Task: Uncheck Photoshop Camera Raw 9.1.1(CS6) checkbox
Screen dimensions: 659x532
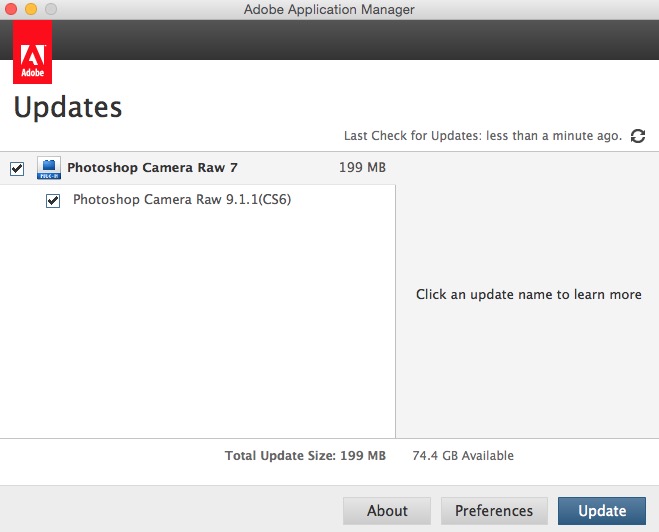Action: pos(53,200)
